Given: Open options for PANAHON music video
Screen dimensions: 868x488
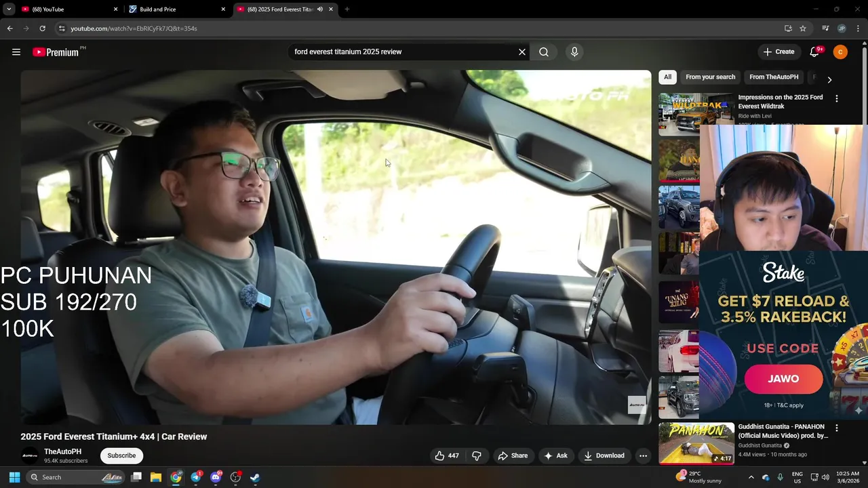Looking at the screenshot, I should coord(836,428).
